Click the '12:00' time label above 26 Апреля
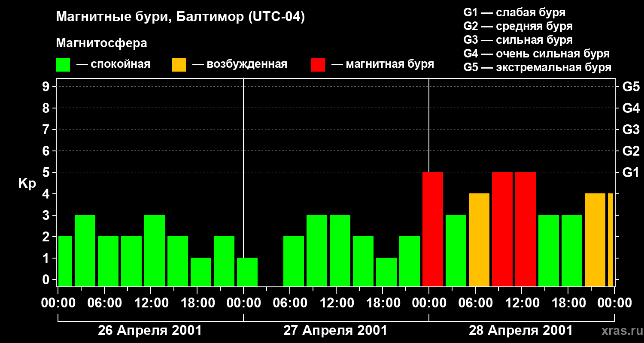The image size is (644, 343). (152, 303)
